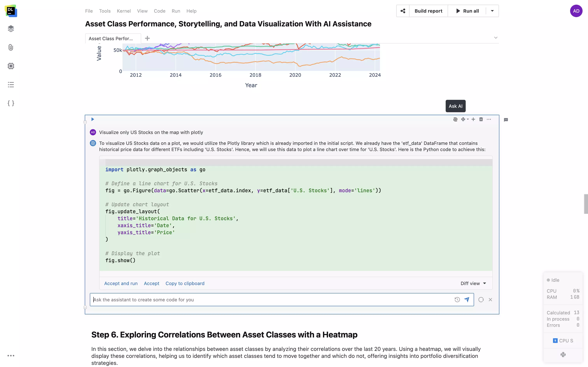Open the prompt history clock icon
The height and width of the screenshot is (367, 588).
pos(457,299)
